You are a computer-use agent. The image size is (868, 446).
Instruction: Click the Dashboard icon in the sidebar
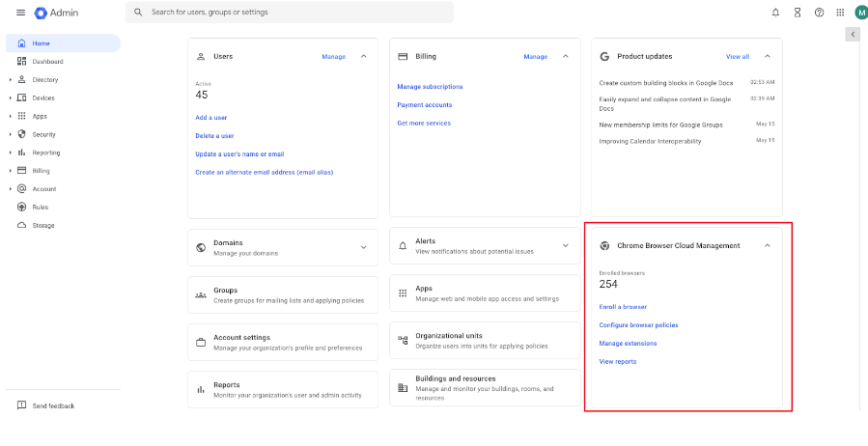(x=21, y=62)
